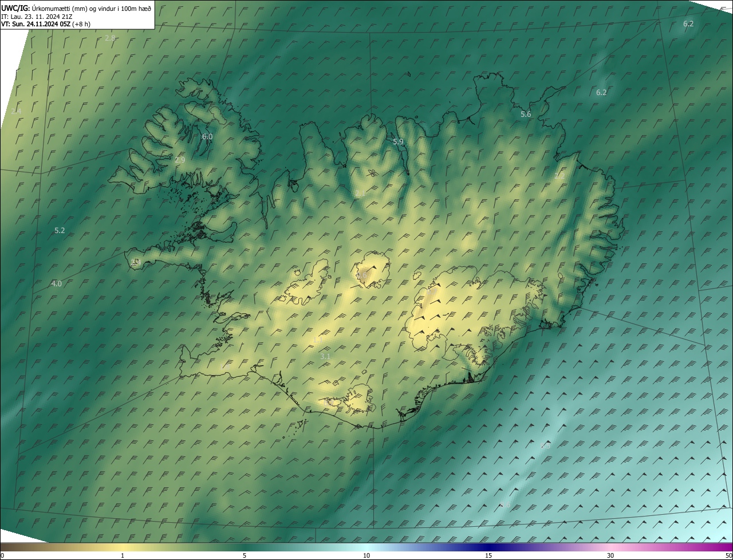Click the color bar tick label 0

tap(2, 556)
